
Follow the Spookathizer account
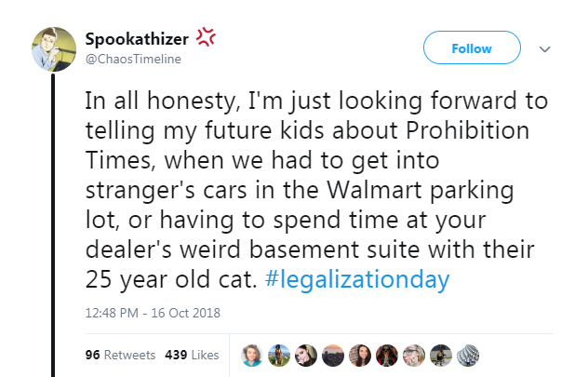(x=472, y=48)
